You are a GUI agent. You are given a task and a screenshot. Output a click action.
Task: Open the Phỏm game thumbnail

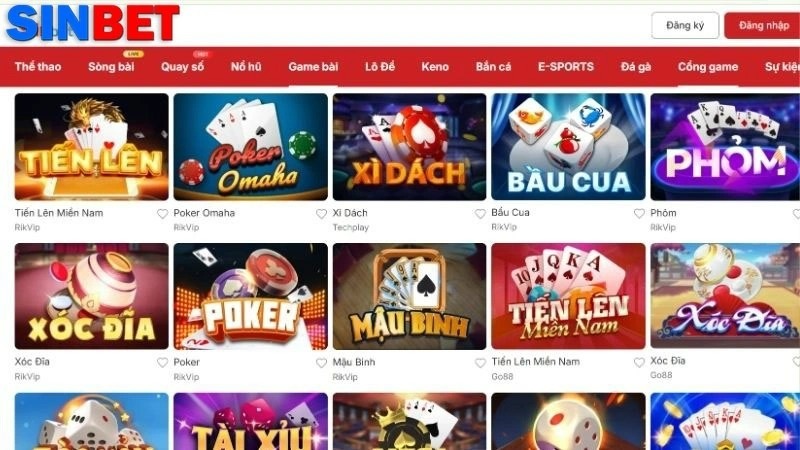tap(725, 147)
